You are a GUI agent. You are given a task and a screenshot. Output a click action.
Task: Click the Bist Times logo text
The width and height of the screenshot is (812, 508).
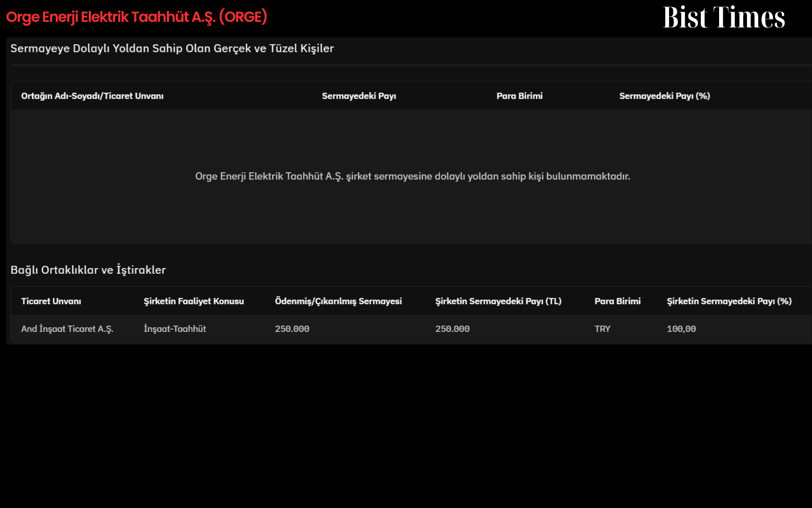pyautogui.click(x=724, y=17)
